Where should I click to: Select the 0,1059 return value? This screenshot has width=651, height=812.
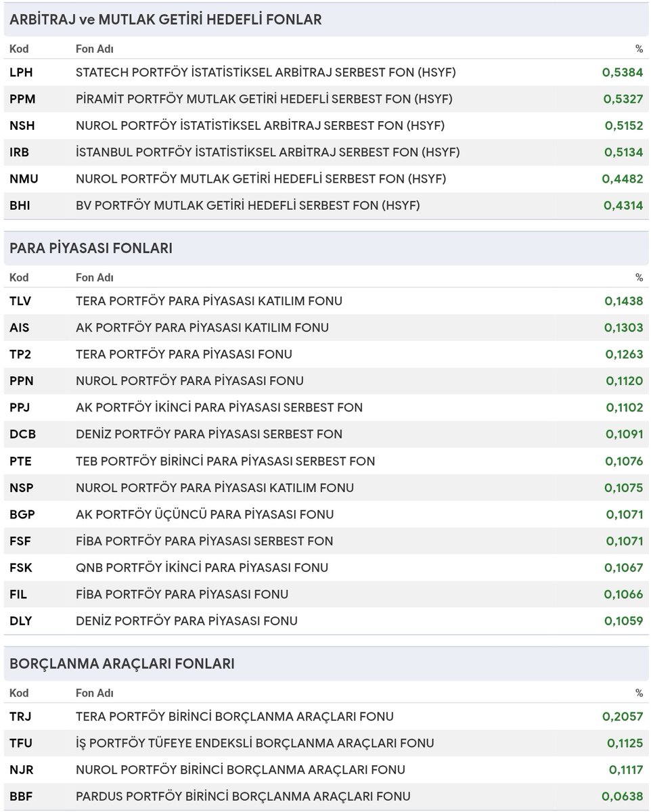623,621
